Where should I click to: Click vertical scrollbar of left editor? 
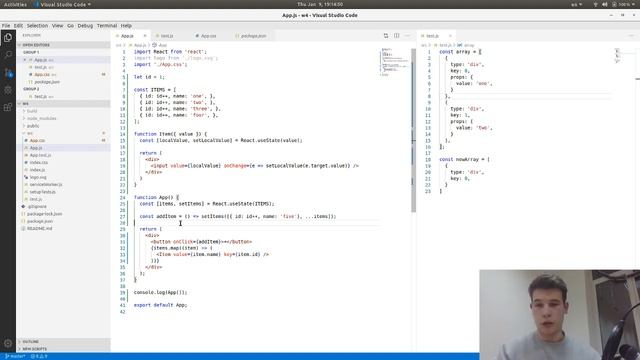pyautogui.click(x=413, y=131)
